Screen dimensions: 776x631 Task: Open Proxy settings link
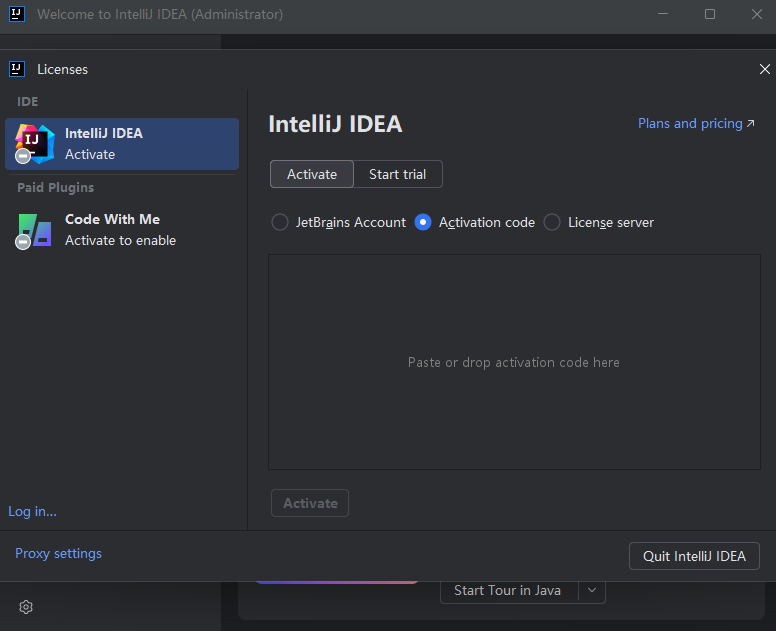click(58, 553)
